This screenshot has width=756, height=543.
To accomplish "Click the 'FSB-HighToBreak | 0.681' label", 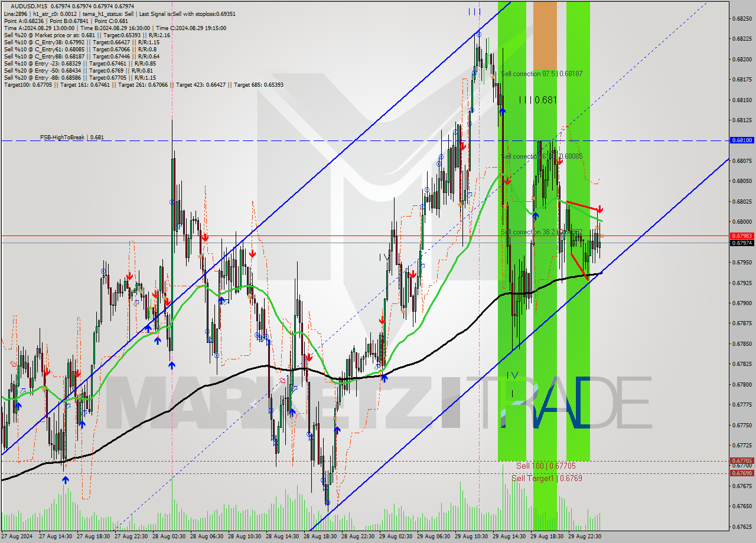I will pyautogui.click(x=72, y=137).
